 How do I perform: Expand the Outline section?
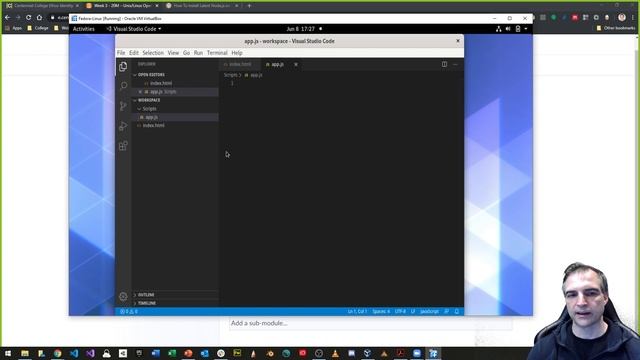point(176,295)
